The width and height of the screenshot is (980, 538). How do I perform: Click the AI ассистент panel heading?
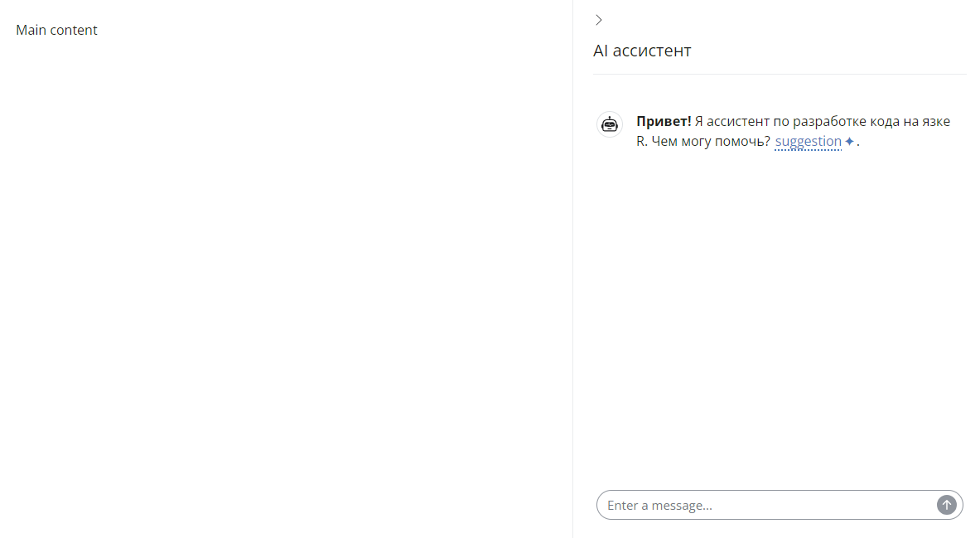click(x=642, y=51)
